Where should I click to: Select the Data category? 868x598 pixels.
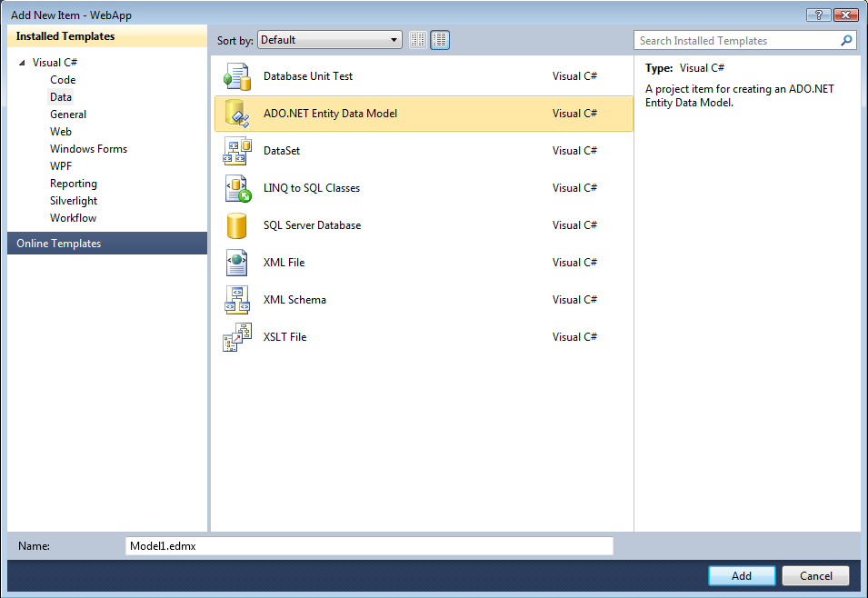(61, 97)
